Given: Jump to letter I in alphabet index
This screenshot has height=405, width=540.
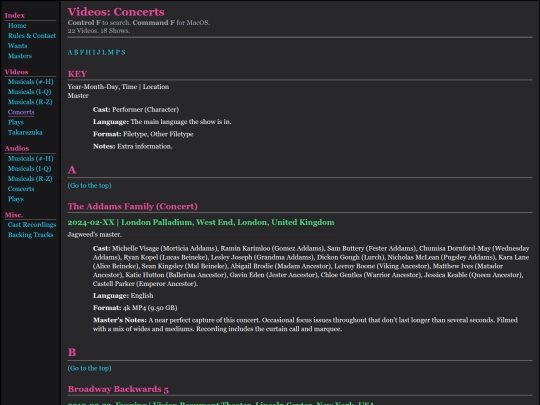Looking at the screenshot, I should click(94, 52).
